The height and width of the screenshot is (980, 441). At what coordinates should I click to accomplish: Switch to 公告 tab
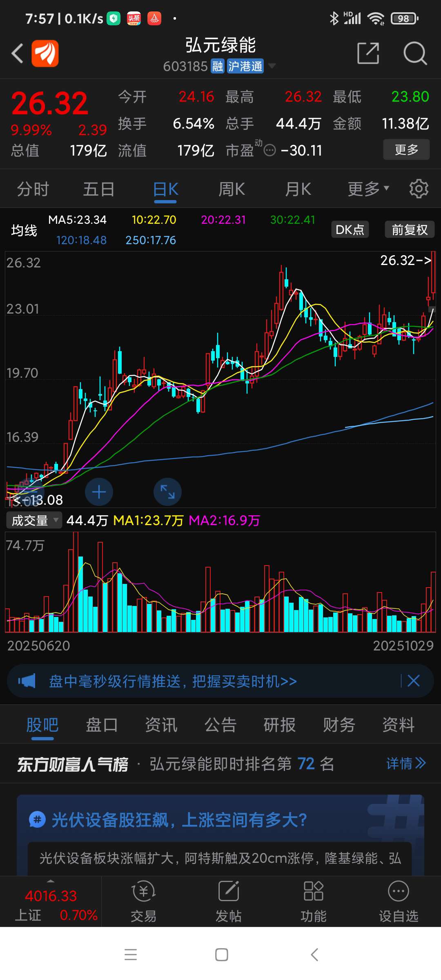(220, 725)
